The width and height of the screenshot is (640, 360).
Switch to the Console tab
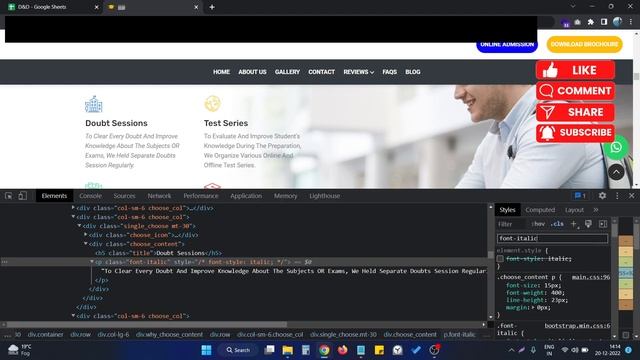(90, 196)
